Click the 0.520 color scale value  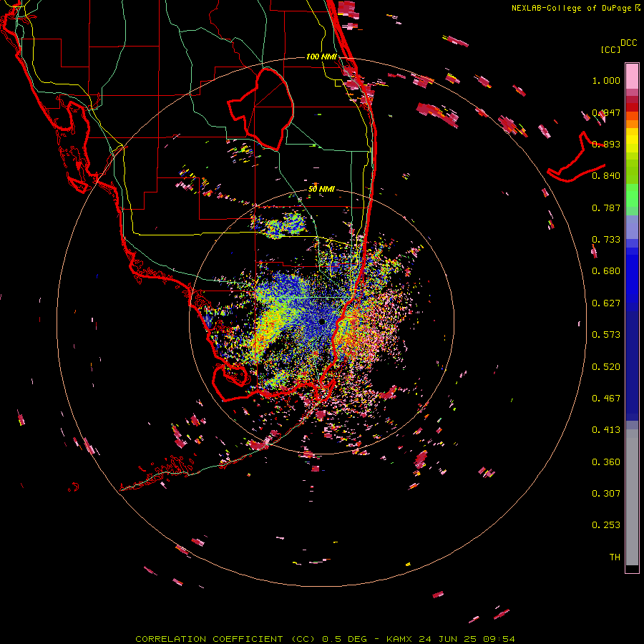click(x=606, y=367)
